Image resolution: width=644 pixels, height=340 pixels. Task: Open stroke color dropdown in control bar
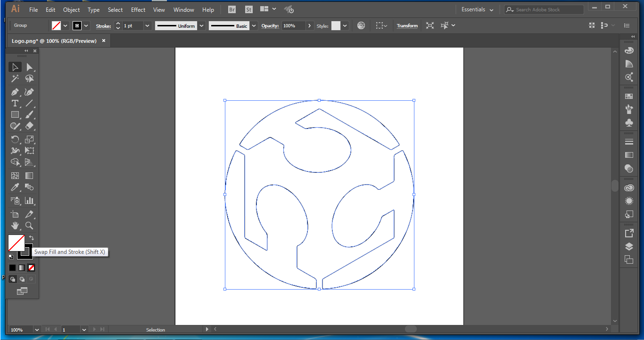[86, 26]
